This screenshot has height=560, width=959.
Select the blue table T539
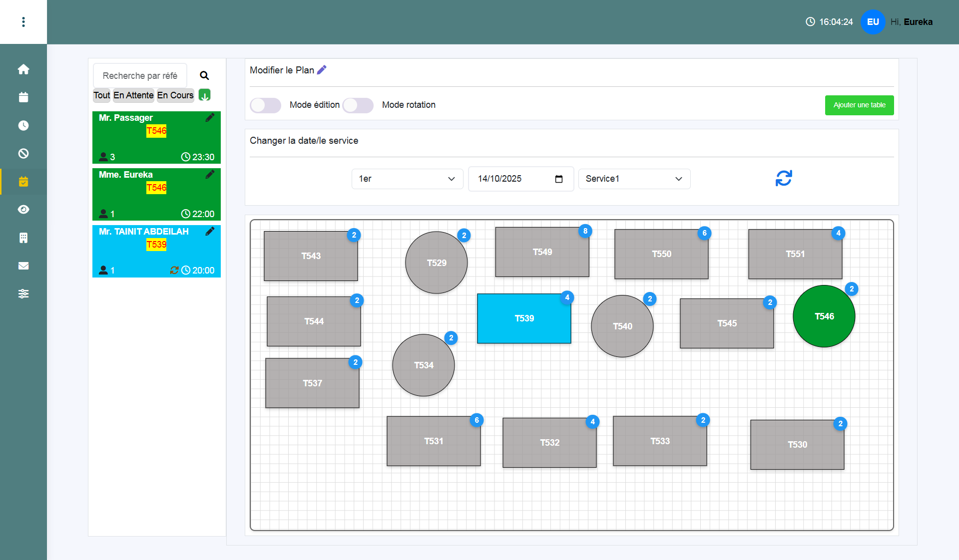coord(524,318)
